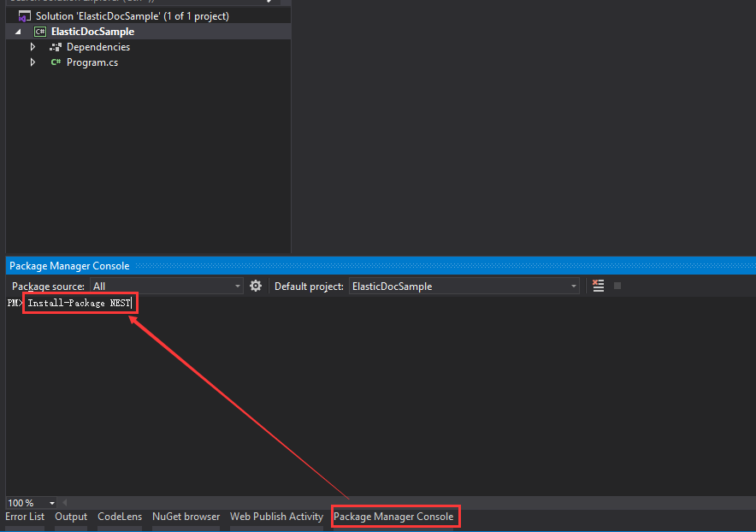
Task: Switch to the Output tab
Action: (x=71, y=517)
